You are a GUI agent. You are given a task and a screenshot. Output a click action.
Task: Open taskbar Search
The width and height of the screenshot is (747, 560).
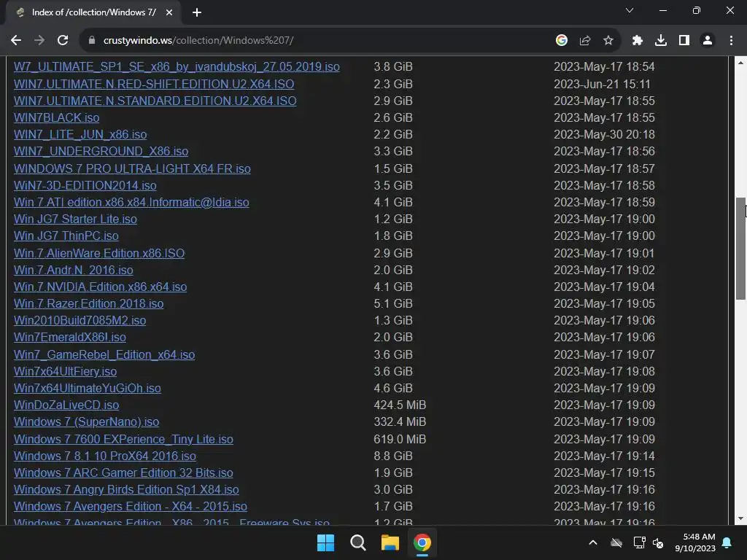tap(357, 542)
